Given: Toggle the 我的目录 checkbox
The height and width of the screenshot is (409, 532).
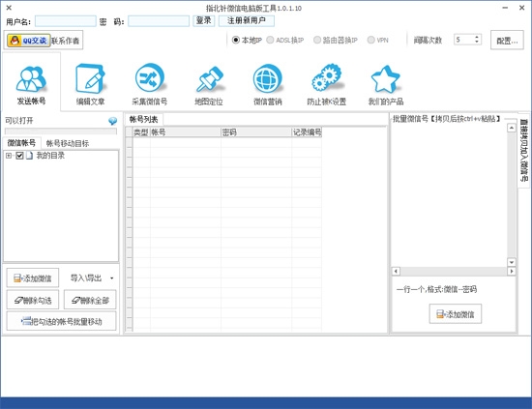Looking at the screenshot, I should tap(19, 156).
